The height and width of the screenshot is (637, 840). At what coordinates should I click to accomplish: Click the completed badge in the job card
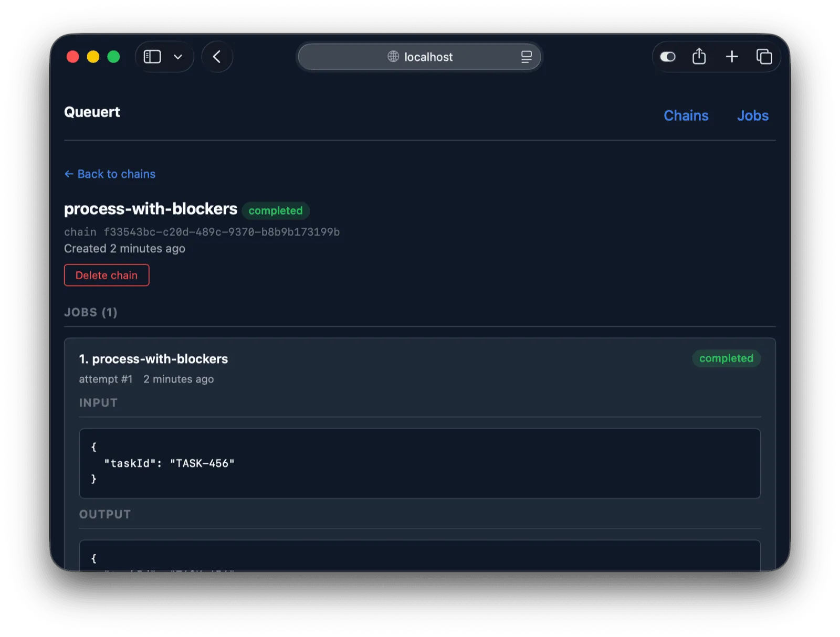pos(726,358)
